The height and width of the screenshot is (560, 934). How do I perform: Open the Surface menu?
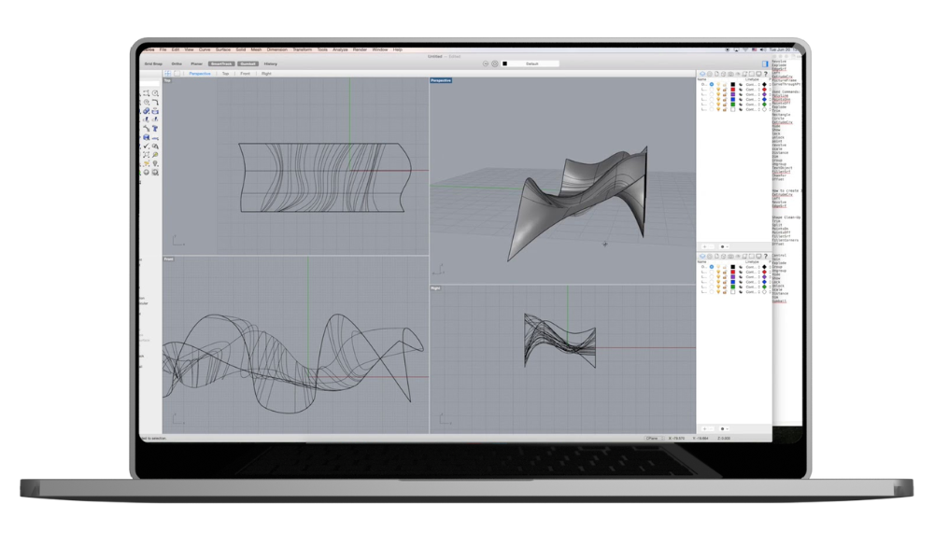pos(224,49)
